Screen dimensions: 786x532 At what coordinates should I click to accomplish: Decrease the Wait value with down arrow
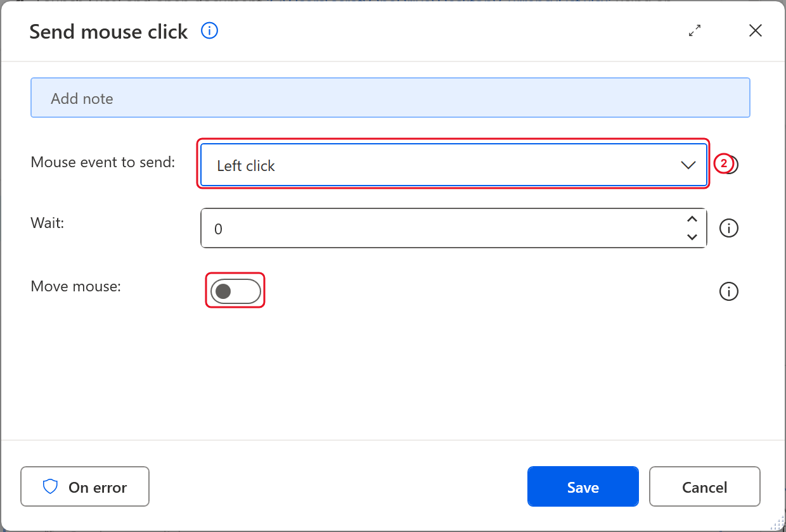(x=692, y=237)
